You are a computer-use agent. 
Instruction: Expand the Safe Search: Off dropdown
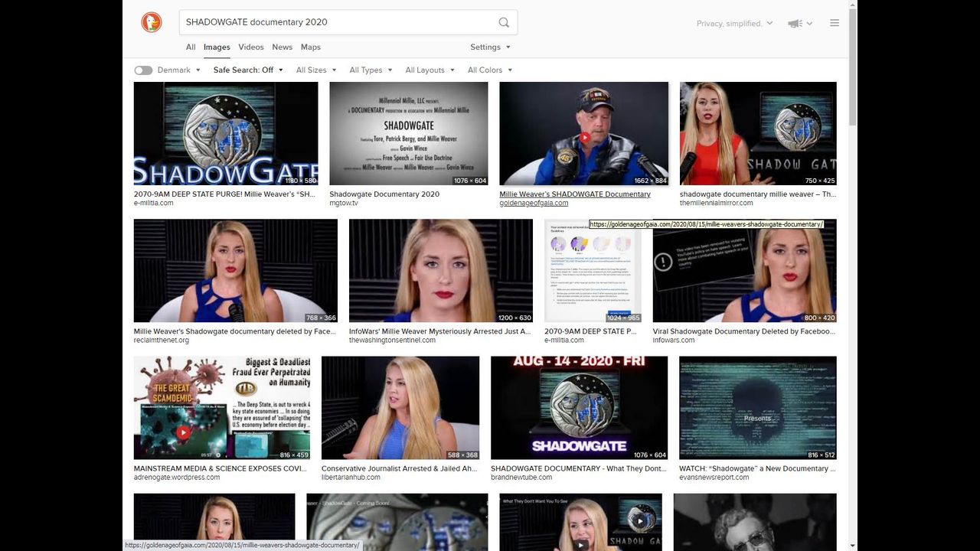coord(248,70)
